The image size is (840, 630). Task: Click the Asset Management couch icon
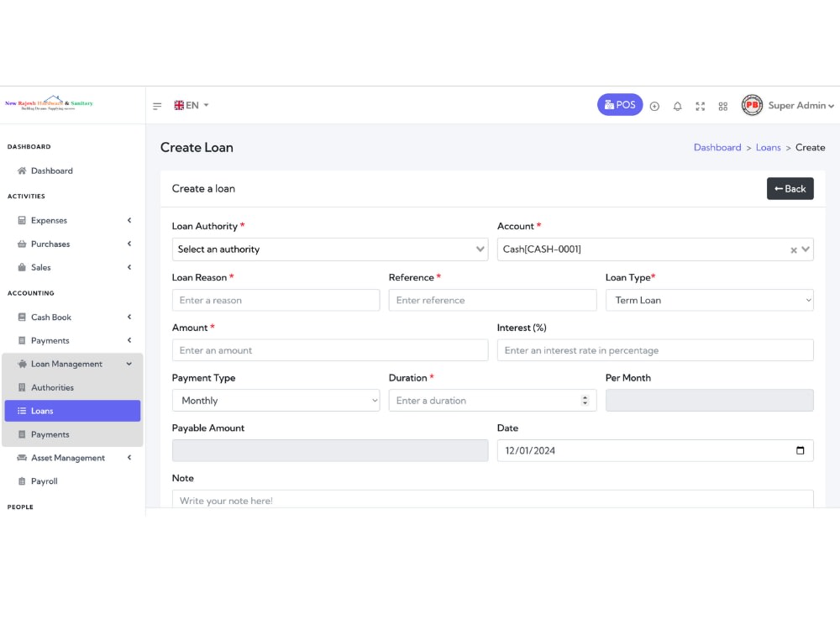click(22, 458)
